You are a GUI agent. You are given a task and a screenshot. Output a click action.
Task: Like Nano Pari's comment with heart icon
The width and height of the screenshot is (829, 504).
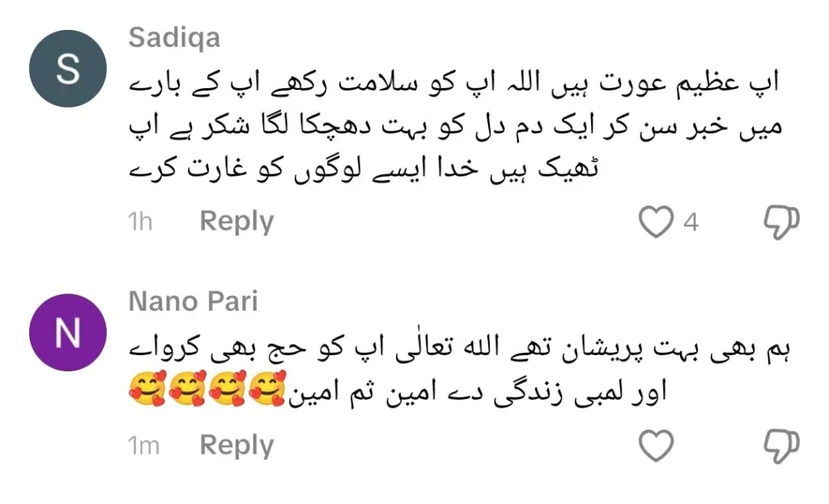point(657,444)
